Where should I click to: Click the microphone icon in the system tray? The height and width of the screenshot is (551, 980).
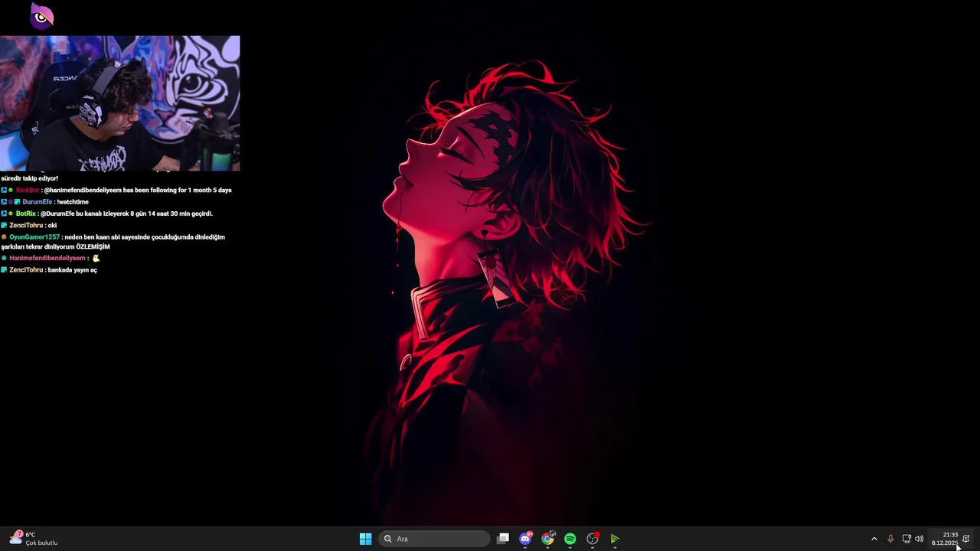coord(890,539)
